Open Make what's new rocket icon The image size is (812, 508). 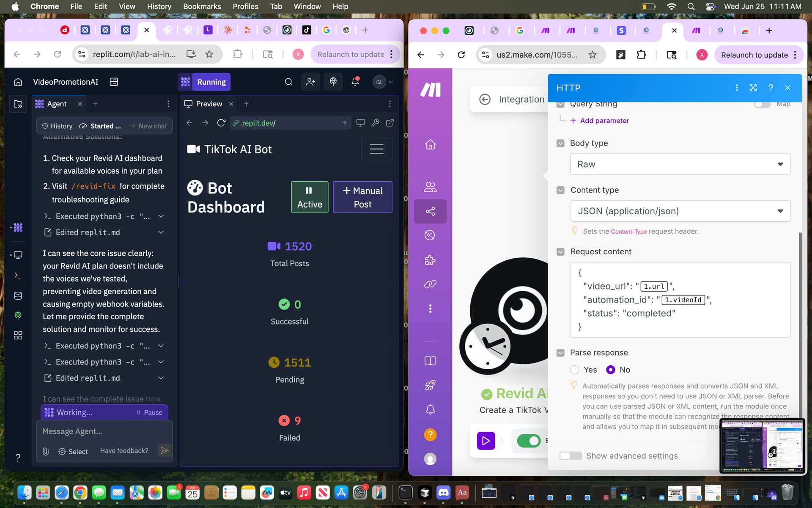pyautogui.click(x=430, y=385)
